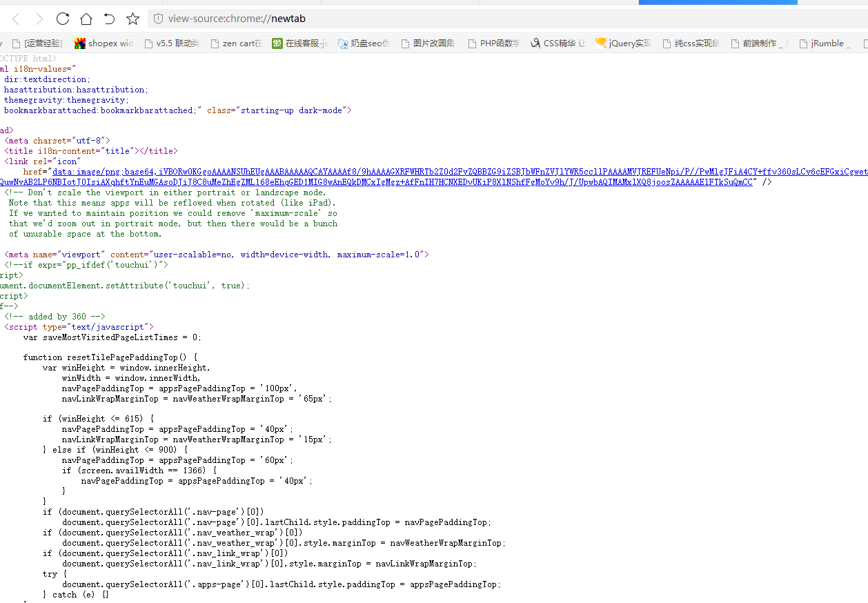
Task: Click the browser back arrow
Action: [16, 19]
